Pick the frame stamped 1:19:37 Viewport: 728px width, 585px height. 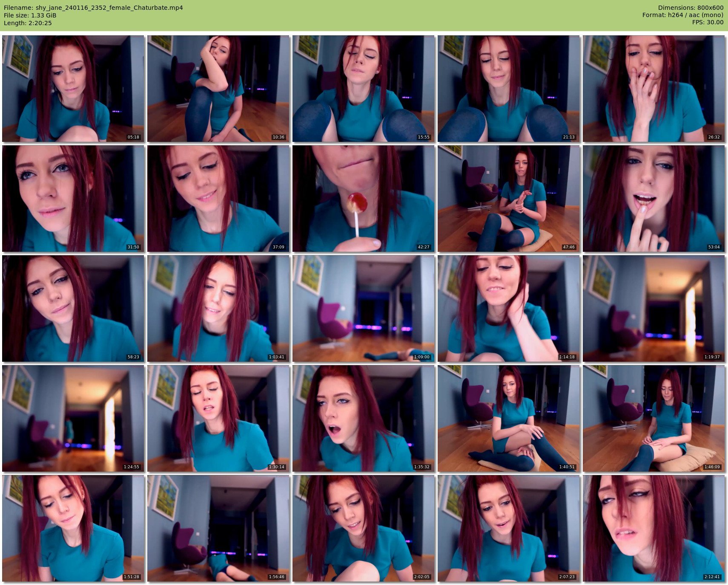click(654, 308)
